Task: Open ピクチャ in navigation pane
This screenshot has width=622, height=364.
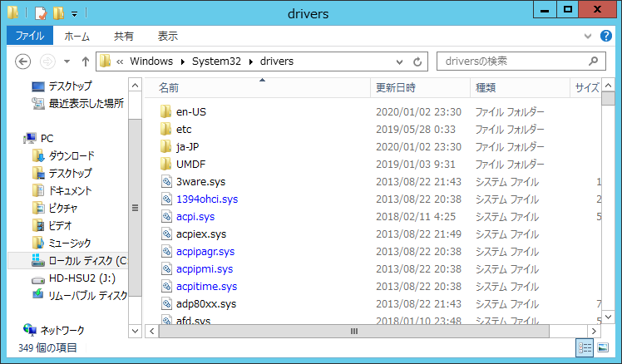Action: 62,208
